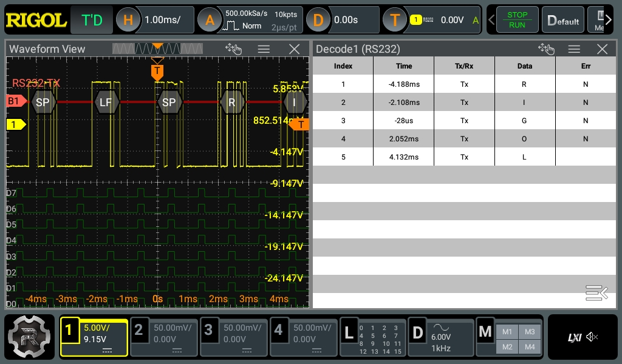Toggle channel 3 on/off label
The height and width of the screenshot is (364, 622).
coord(208,330)
